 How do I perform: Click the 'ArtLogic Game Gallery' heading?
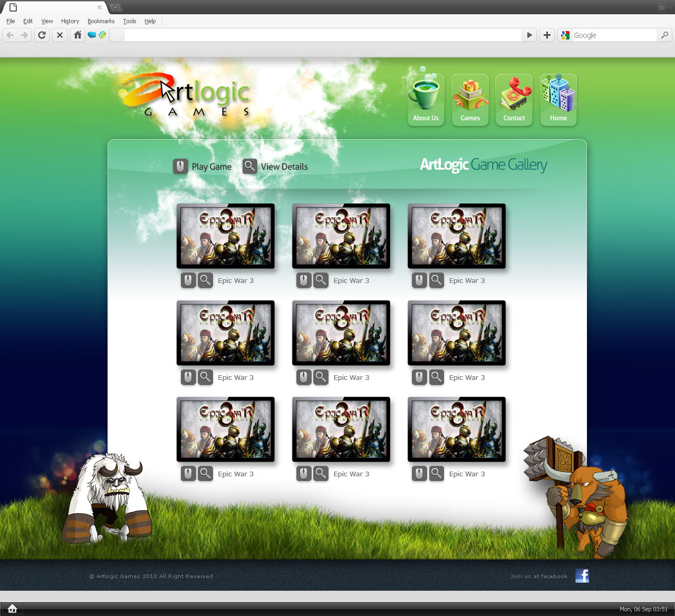484,165
